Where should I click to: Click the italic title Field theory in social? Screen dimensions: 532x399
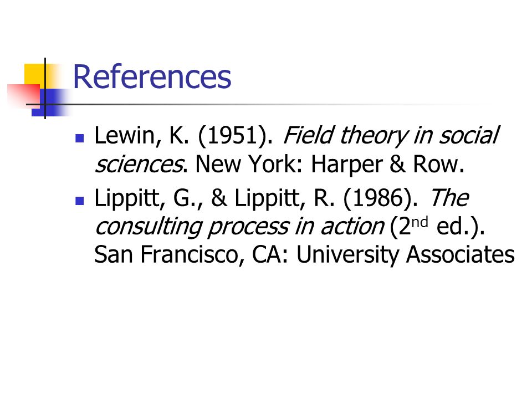pyautogui.click(x=391, y=136)
